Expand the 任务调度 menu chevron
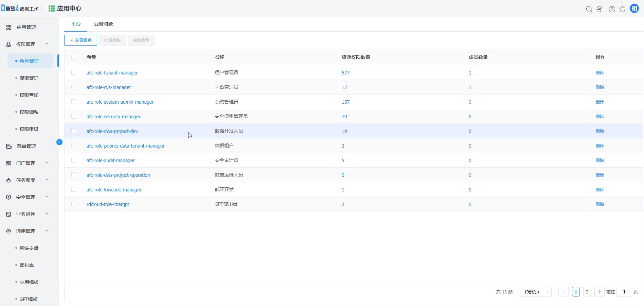 click(x=47, y=180)
